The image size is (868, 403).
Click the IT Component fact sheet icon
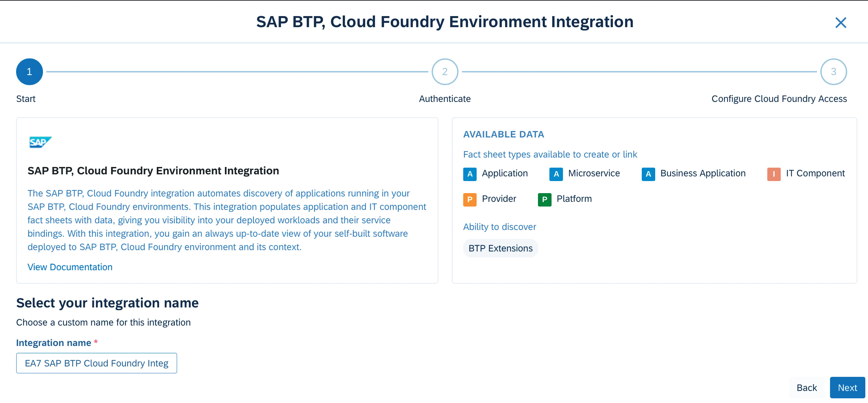tap(774, 174)
